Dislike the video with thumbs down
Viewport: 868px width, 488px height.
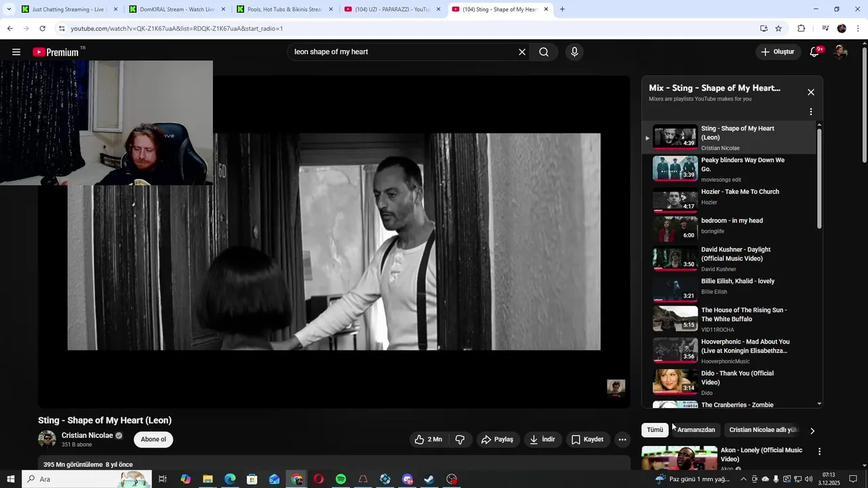[460, 439]
